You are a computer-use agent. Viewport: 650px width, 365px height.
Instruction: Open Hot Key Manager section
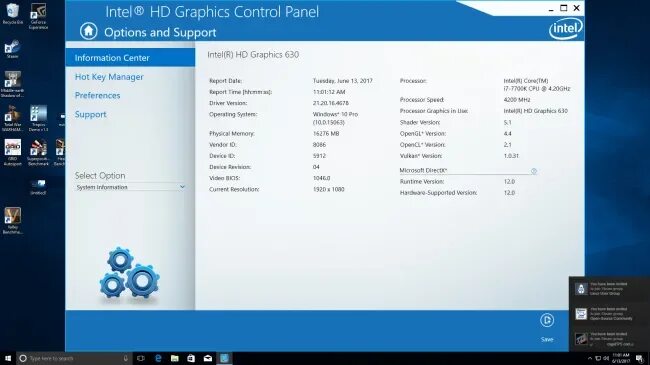tap(109, 77)
